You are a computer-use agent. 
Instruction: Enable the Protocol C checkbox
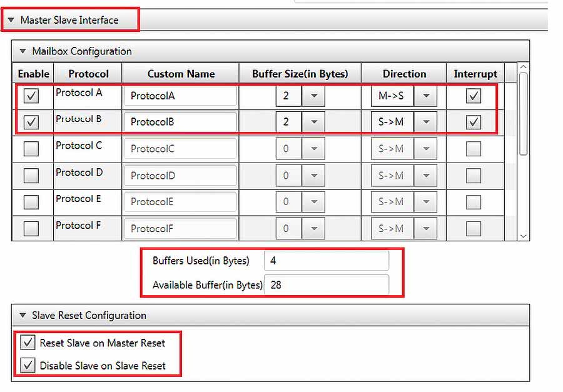pyautogui.click(x=31, y=149)
